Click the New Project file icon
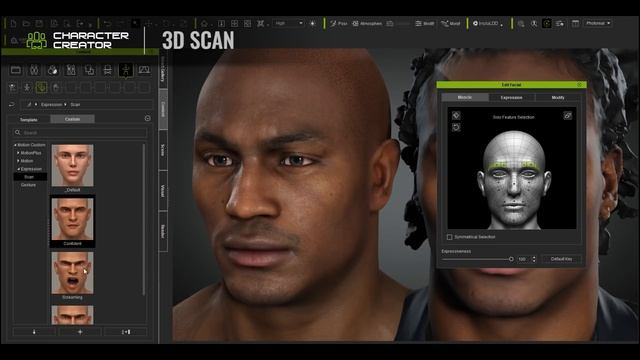 click(x=13, y=23)
